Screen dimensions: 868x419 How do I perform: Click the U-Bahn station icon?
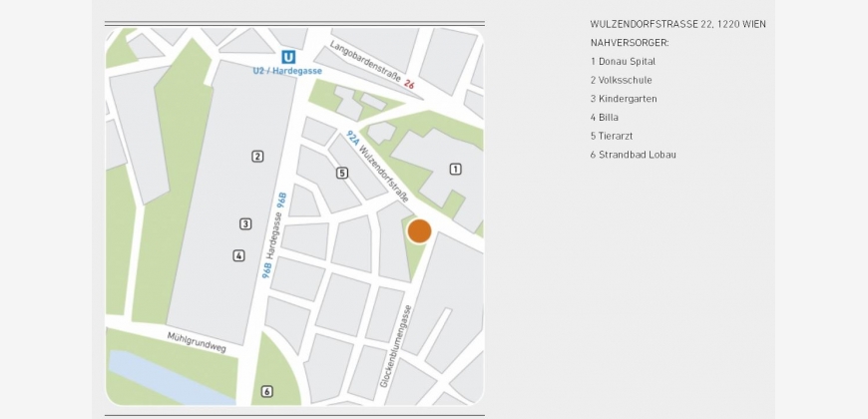[x=288, y=57]
